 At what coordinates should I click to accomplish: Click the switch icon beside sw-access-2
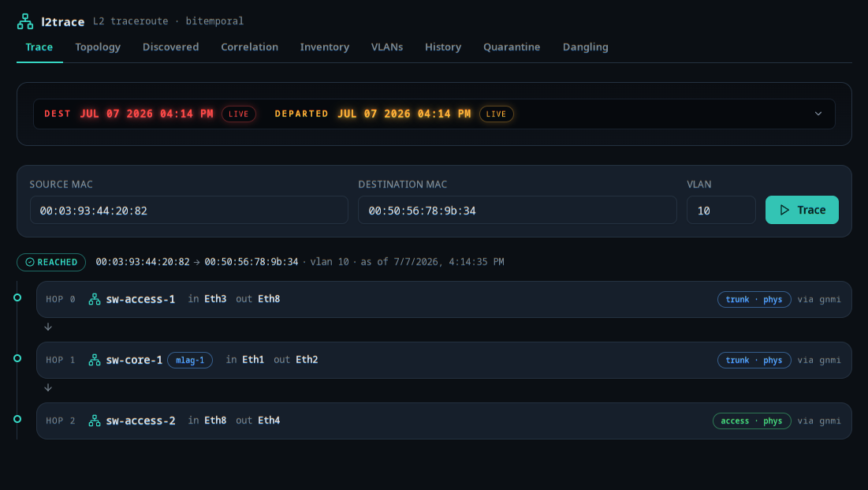(95, 421)
